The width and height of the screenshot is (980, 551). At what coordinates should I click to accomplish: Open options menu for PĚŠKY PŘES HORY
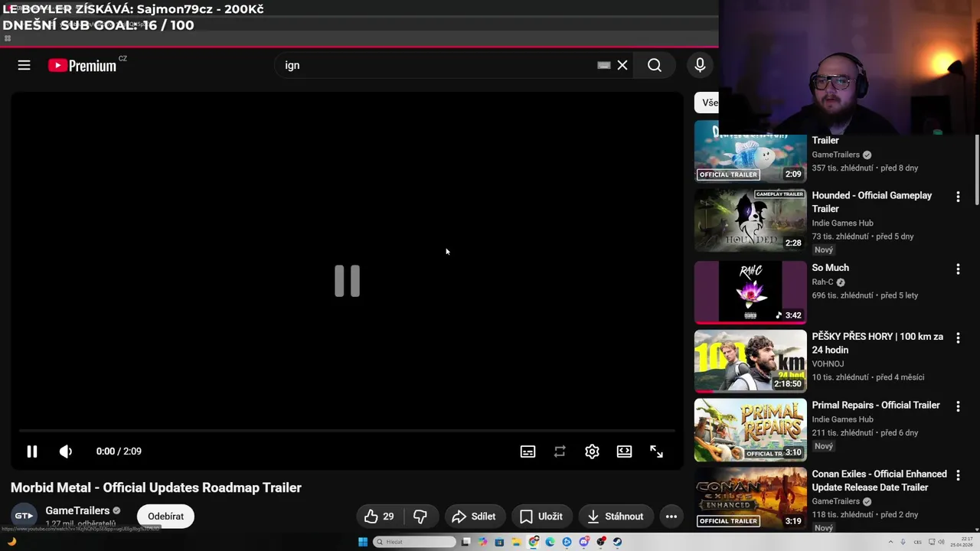pyautogui.click(x=958, y=337)
